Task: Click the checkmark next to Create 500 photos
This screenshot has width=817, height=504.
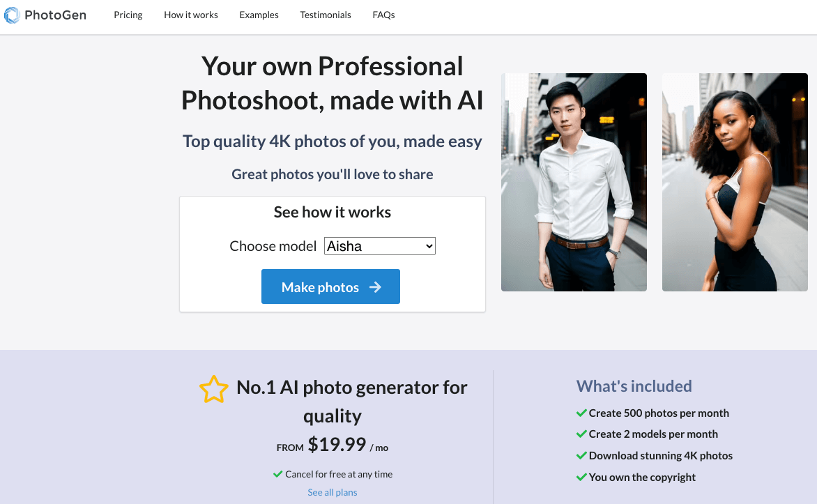Action: [x=581, y=413]
